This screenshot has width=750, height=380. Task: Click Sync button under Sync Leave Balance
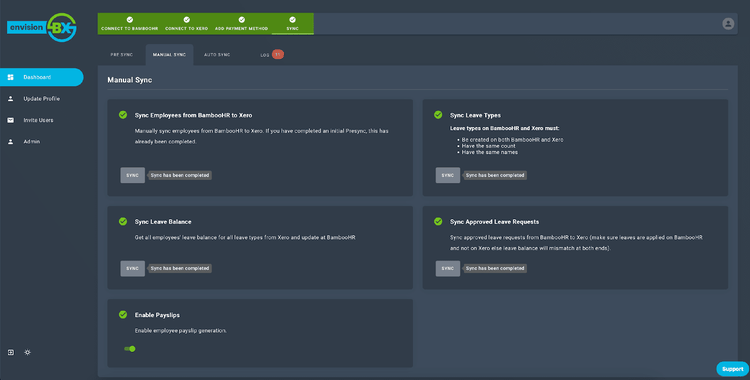click(x=132, y=268)
